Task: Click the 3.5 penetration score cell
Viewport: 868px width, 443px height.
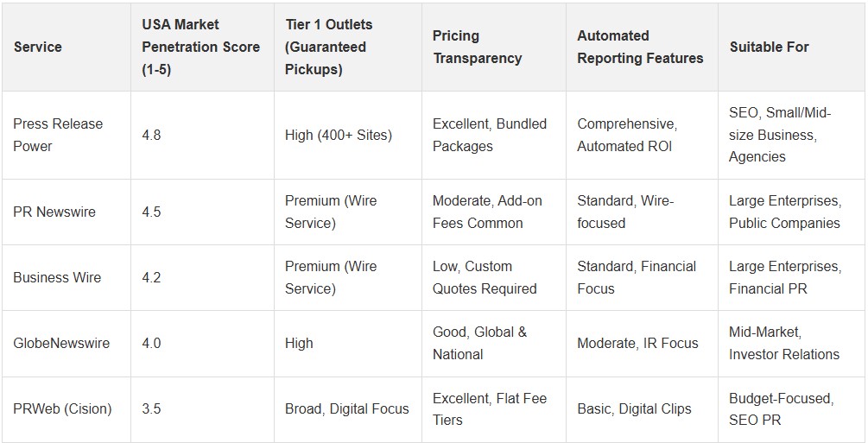Action: coord(151,408)
